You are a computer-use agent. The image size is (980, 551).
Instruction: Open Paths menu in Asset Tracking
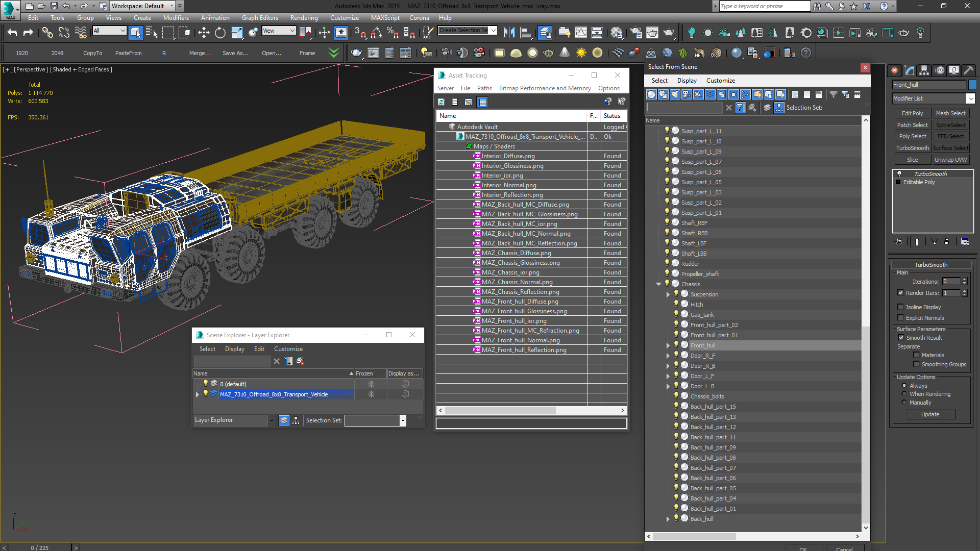point(484,88)
